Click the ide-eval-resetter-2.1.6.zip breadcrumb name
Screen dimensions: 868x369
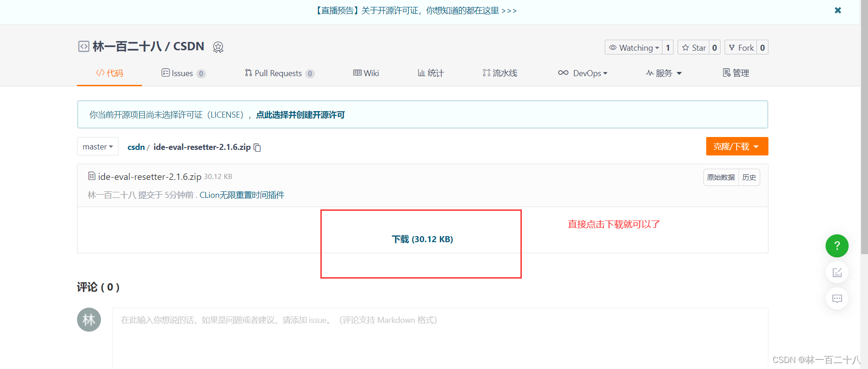pos(202,147)
